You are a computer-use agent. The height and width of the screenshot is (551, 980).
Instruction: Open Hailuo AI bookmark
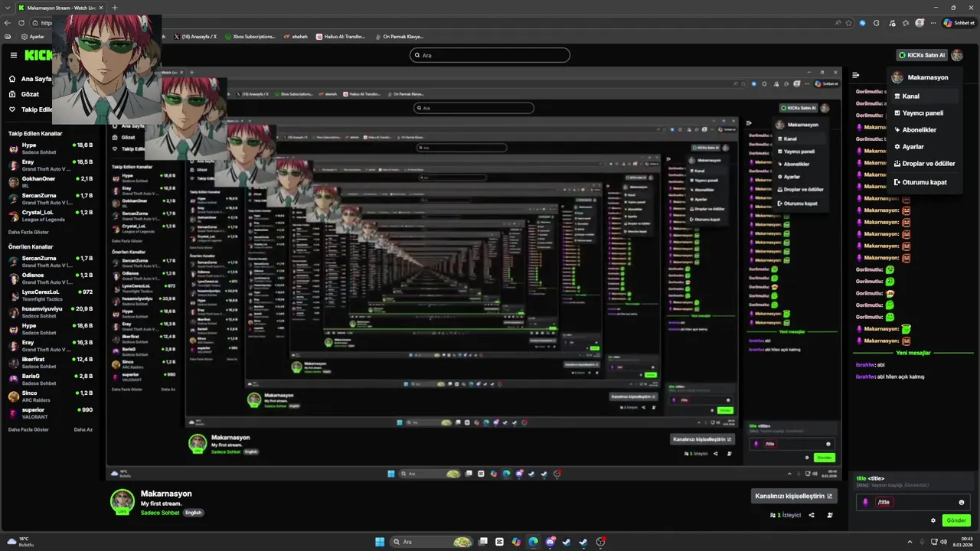click(341, 37)
